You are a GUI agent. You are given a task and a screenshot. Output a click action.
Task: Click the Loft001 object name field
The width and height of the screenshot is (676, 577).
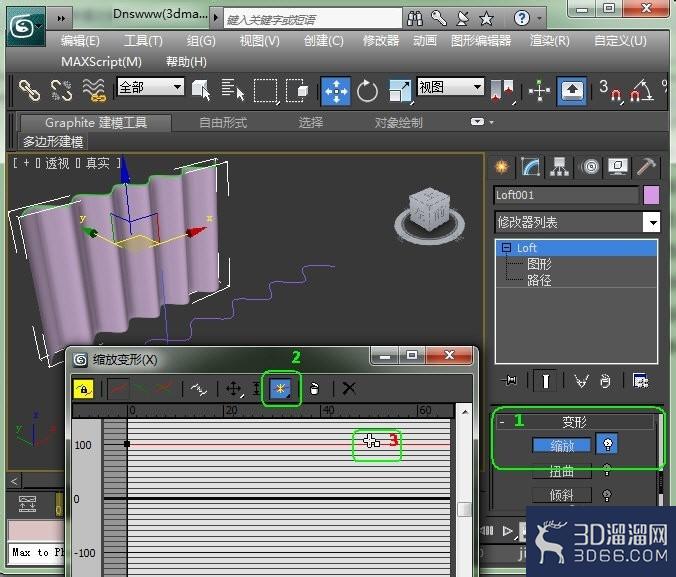tap(566, 195)
